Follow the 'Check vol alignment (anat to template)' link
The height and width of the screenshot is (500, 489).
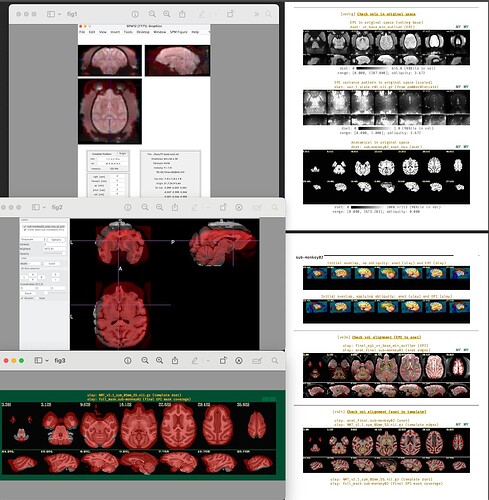pos(386,412)
